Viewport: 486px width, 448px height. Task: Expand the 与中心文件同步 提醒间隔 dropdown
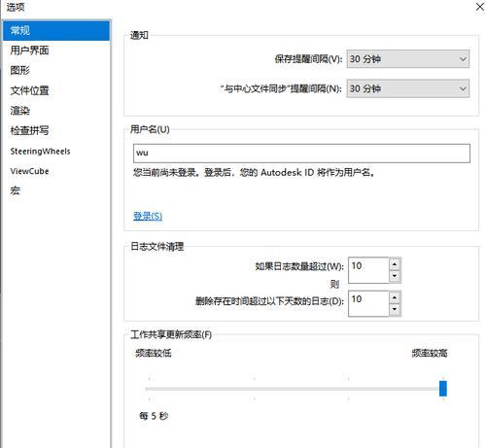click(x=408, y=88)
